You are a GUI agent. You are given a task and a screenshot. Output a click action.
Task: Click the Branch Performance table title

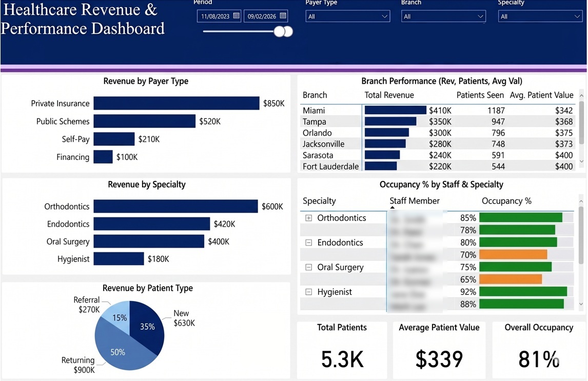pos(442,82)
